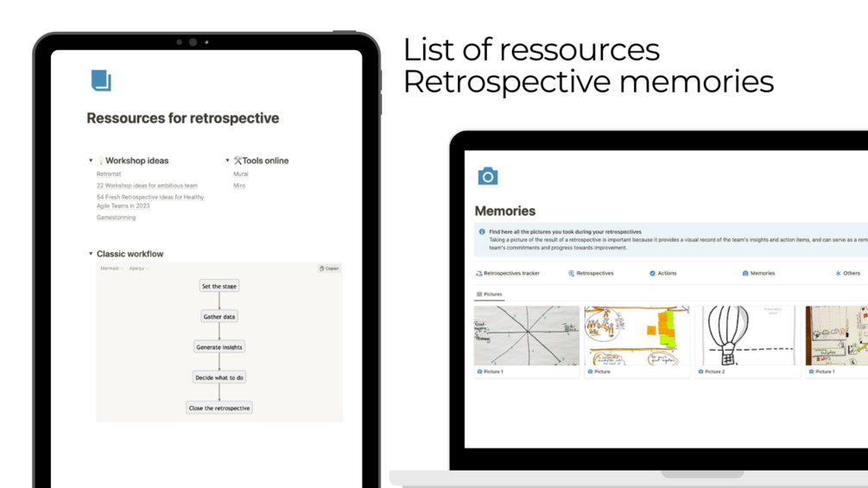Screen dimensions: 868x488
Task: Collapse the Classic workflow toggle
Action: pos(91,254)
